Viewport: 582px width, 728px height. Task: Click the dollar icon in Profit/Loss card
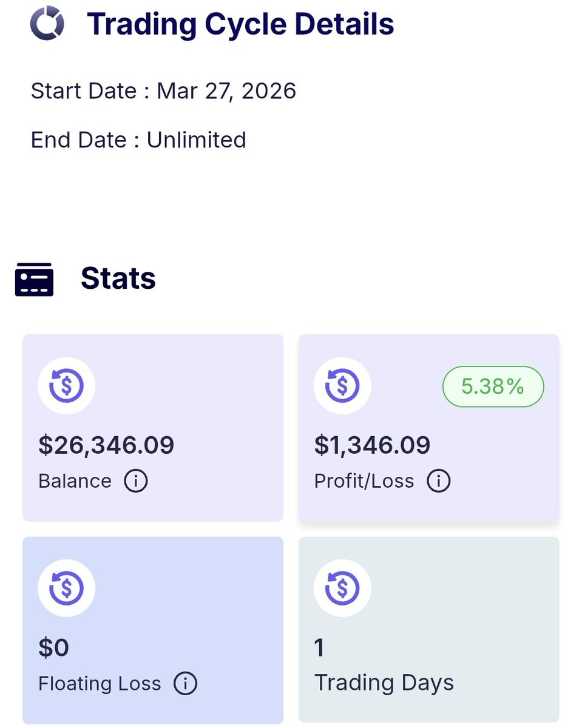342,386
